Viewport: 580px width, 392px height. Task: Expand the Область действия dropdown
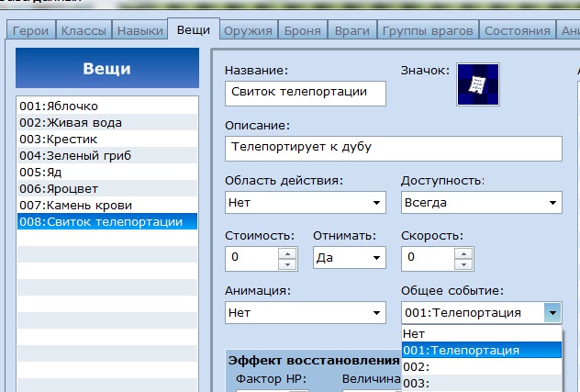pos(376,203)
